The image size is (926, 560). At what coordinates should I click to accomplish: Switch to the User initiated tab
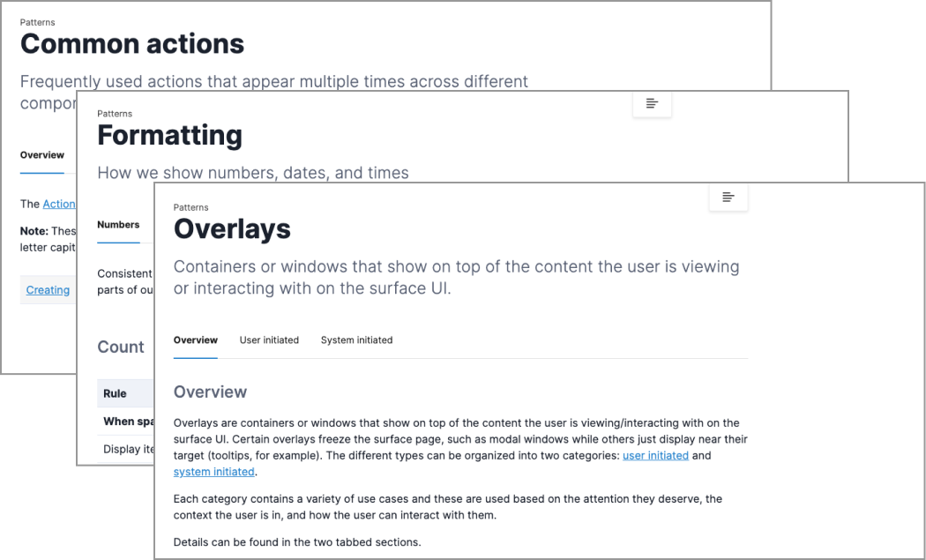point(269,340)
